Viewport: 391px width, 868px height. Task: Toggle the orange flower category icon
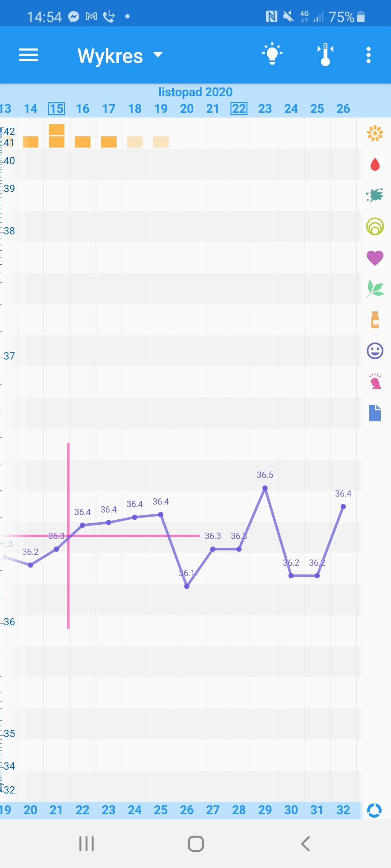[x=375, y=133]
